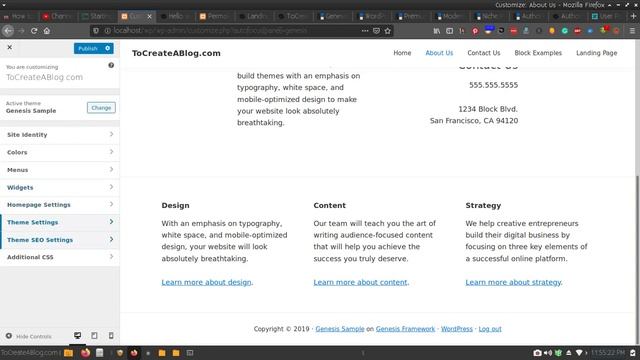Viewport: 640px width, 360px height.
Task: Open the Firefox Library icon
Action: coord(437,31)
